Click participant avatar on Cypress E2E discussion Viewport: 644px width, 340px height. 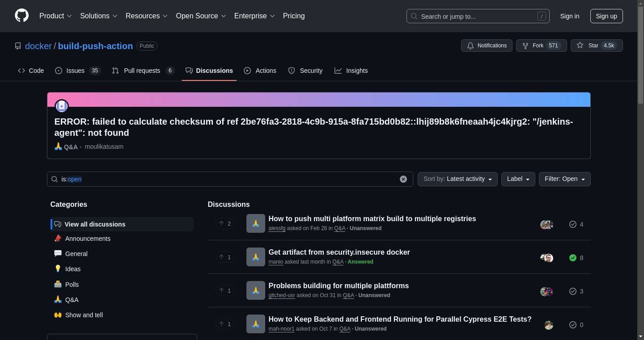(549, 325)
